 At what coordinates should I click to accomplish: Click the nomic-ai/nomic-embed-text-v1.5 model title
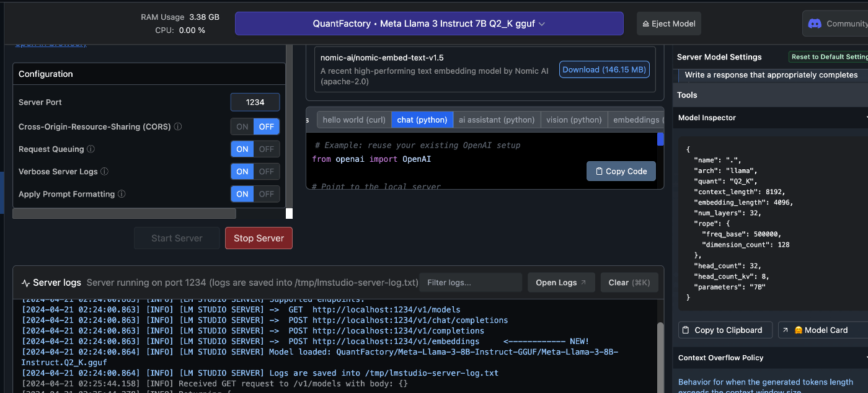[382, 58]
